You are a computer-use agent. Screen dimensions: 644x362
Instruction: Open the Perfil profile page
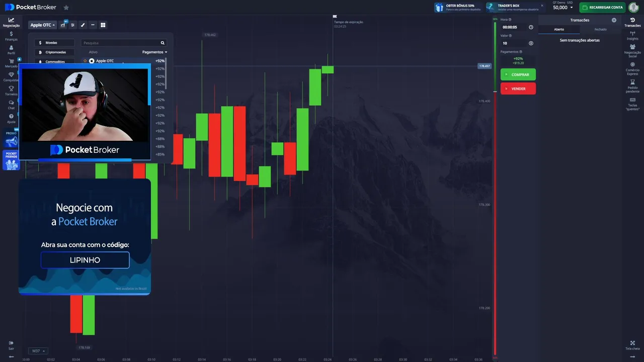click(11, 50)
